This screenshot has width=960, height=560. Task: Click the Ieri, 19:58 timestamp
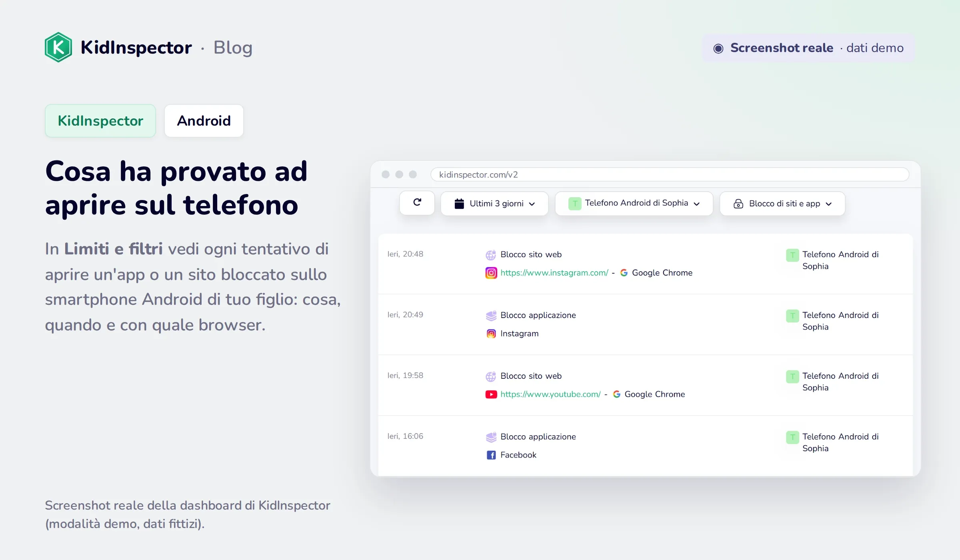405,376
